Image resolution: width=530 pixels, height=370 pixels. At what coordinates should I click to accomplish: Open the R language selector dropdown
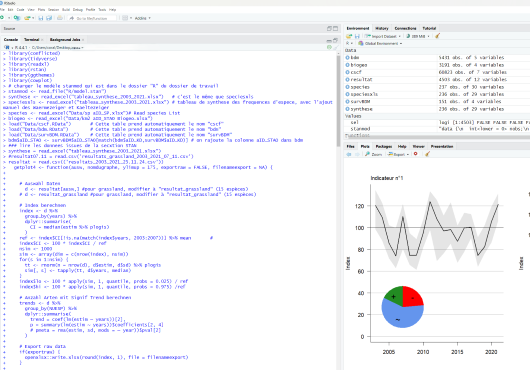pos(349,43)
